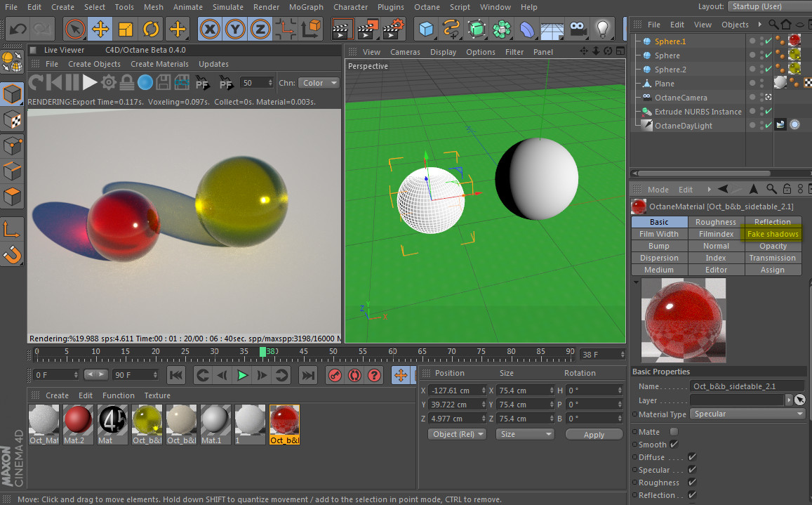Image resolution: width=812 pixels, height=505 pixels.
Task: Open the Octane menu
Action: click(x=427, y=7)
